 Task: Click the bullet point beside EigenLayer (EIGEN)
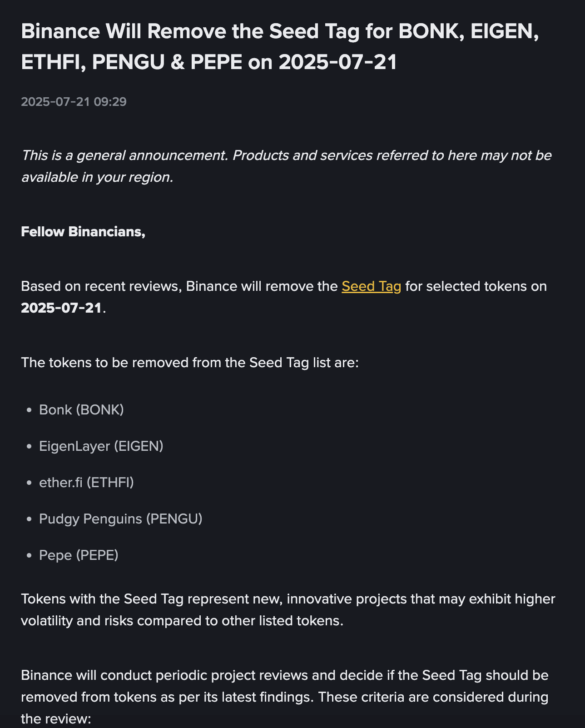30,447
